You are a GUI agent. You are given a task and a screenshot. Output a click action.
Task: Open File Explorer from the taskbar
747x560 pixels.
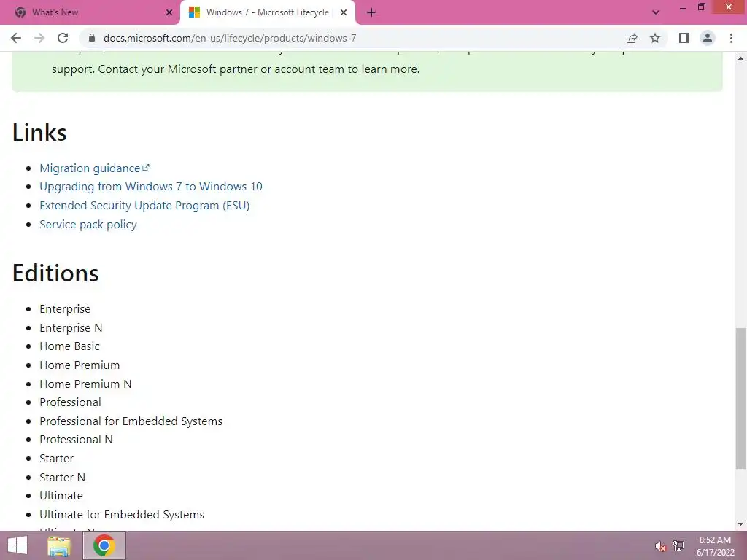(x=60, y=545)
